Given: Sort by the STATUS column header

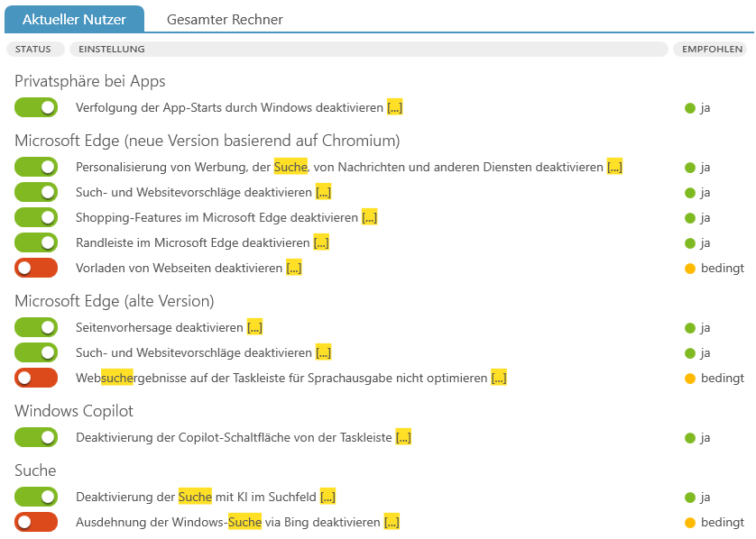Looking at the screenshot, I should point(35,50).
